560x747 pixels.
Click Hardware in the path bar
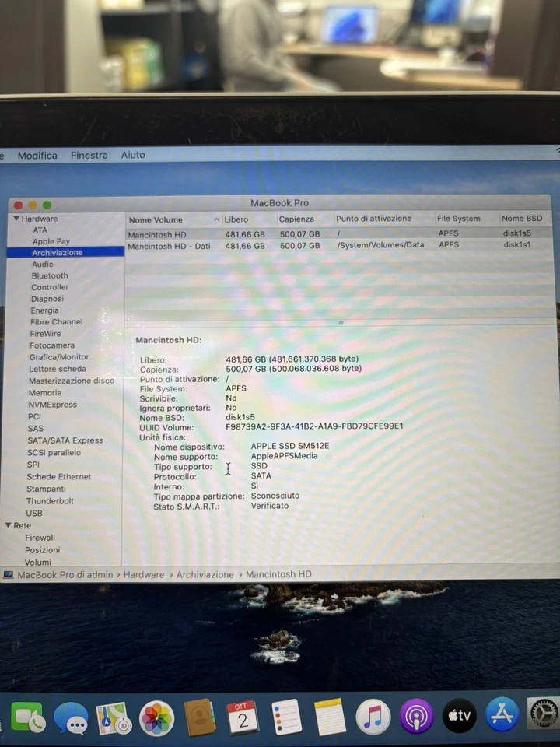pos(144,574)
